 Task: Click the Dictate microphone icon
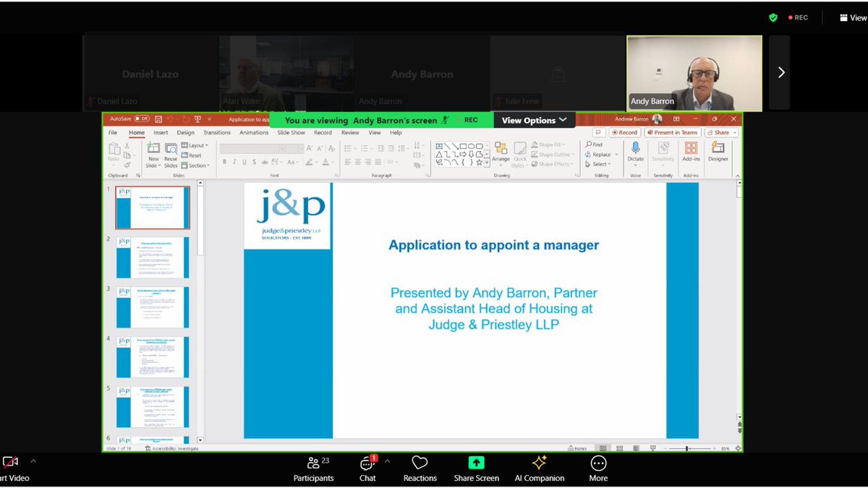(636, 147)
